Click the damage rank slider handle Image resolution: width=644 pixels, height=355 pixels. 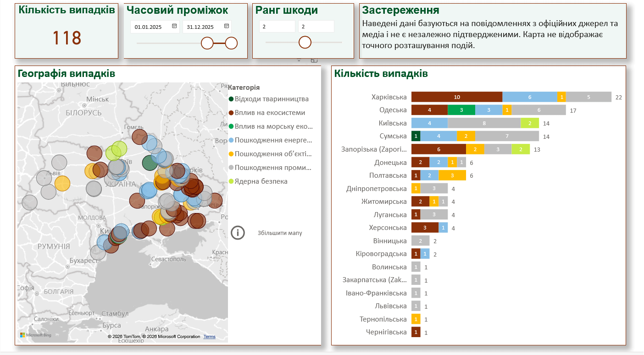coord(305,43)
